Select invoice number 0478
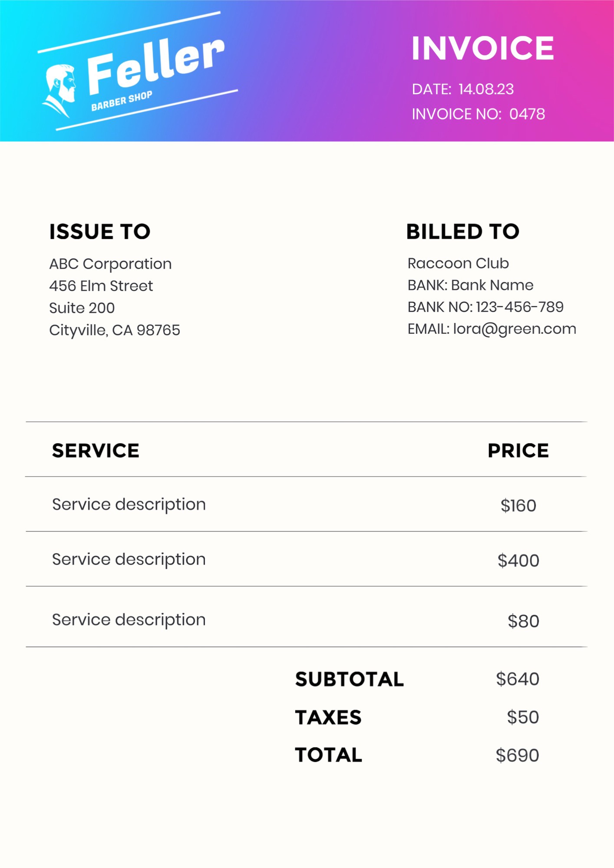Screen dimensions: 614x868 pos(527,115)
